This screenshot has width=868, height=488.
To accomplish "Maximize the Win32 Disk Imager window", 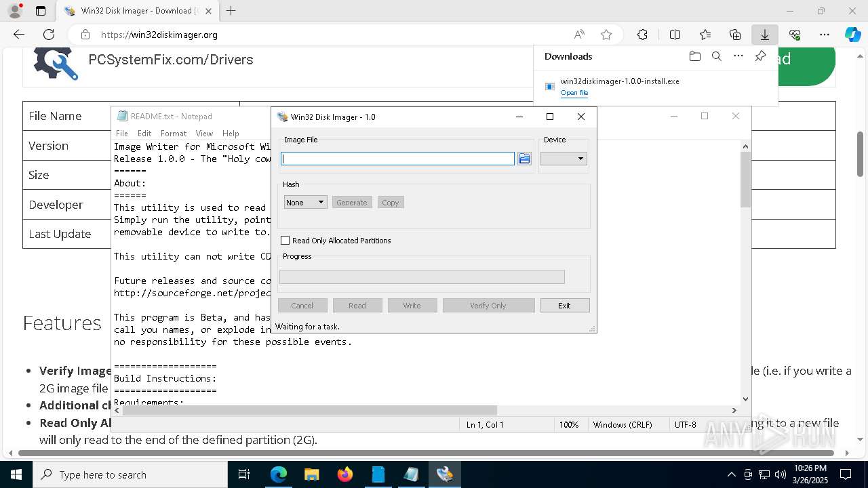I will (x=550, y=117).
